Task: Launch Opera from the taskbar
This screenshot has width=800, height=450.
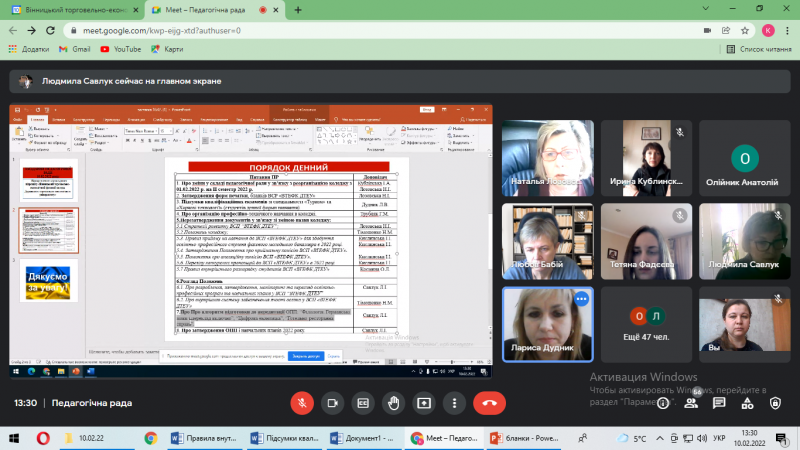Action: [x=43, y=438]
